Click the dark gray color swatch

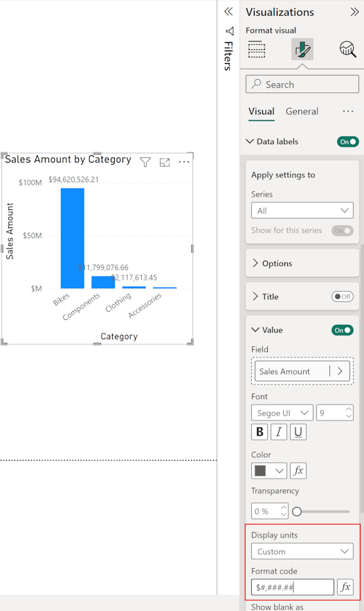[x=260, y=471]
